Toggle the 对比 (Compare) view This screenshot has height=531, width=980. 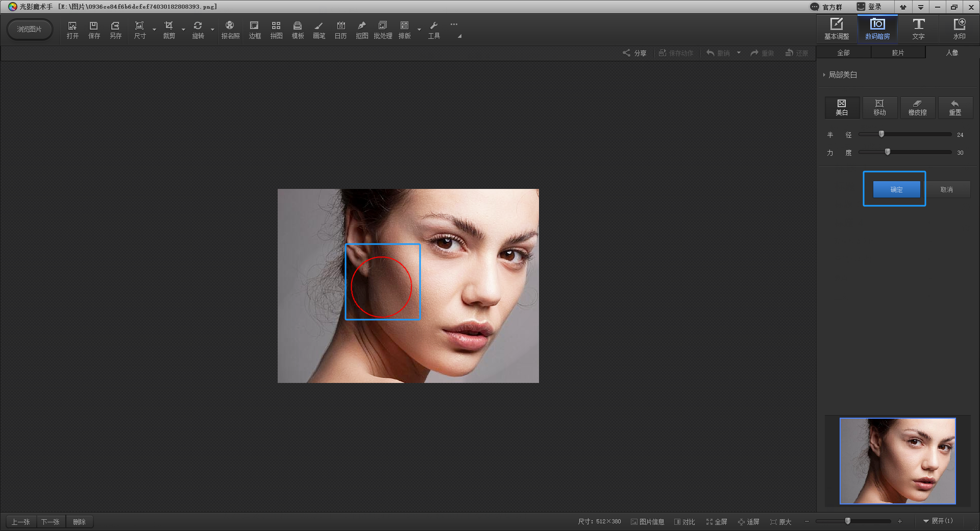pyautogui.click(x=684, y=522)
